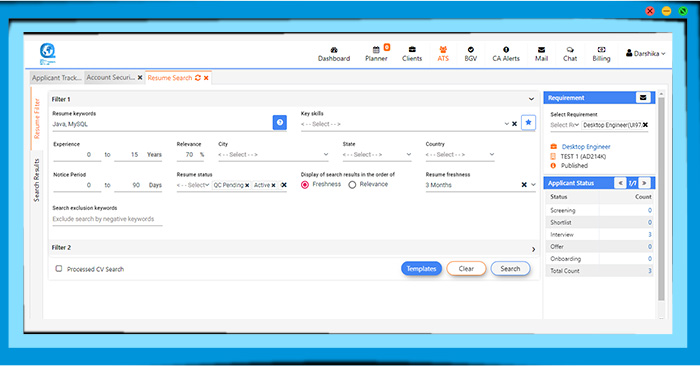Open the Planner calendar icon
The width and height of the screenshot is (700, 366).
[376, 50]
